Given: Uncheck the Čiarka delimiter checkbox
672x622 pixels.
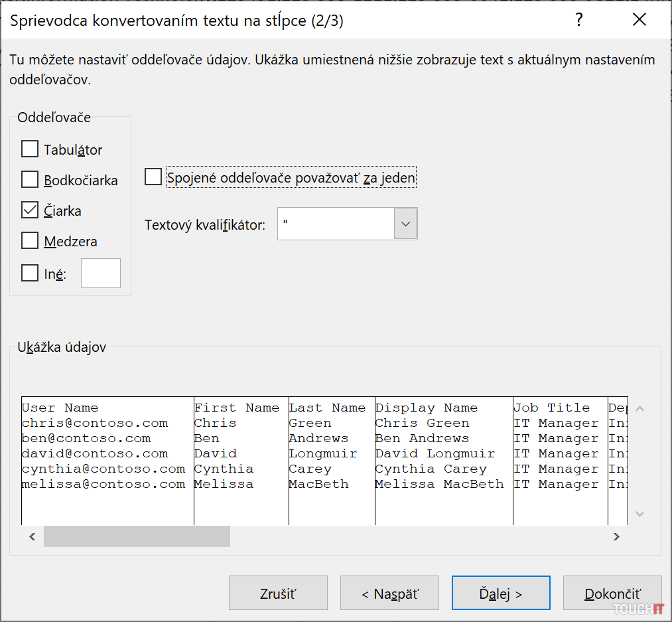Looking at the screenshot, I should click(30, 210).
